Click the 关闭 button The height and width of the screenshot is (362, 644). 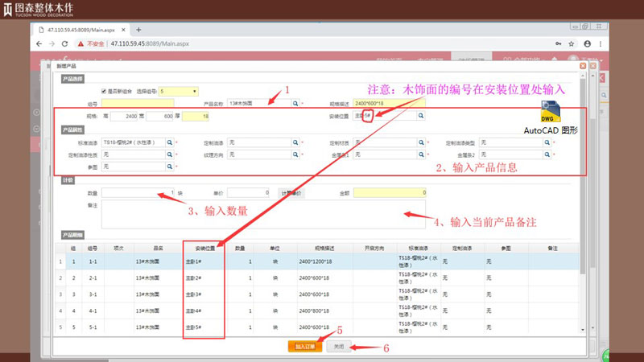point(340,346)
